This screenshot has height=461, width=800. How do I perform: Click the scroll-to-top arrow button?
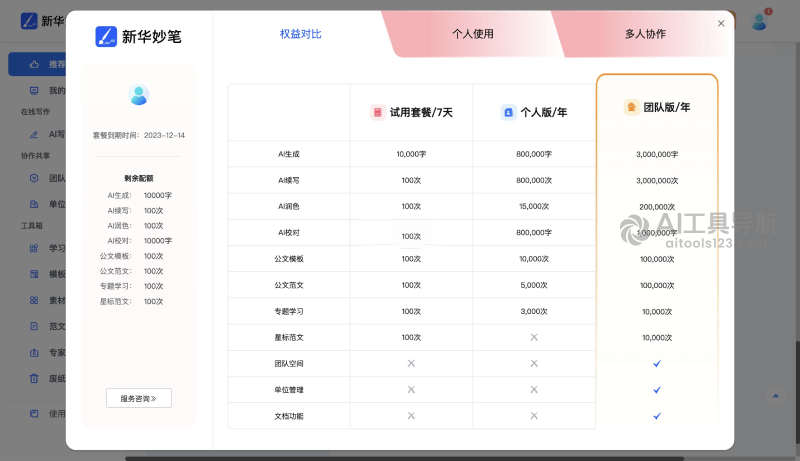tap(776, 396)
